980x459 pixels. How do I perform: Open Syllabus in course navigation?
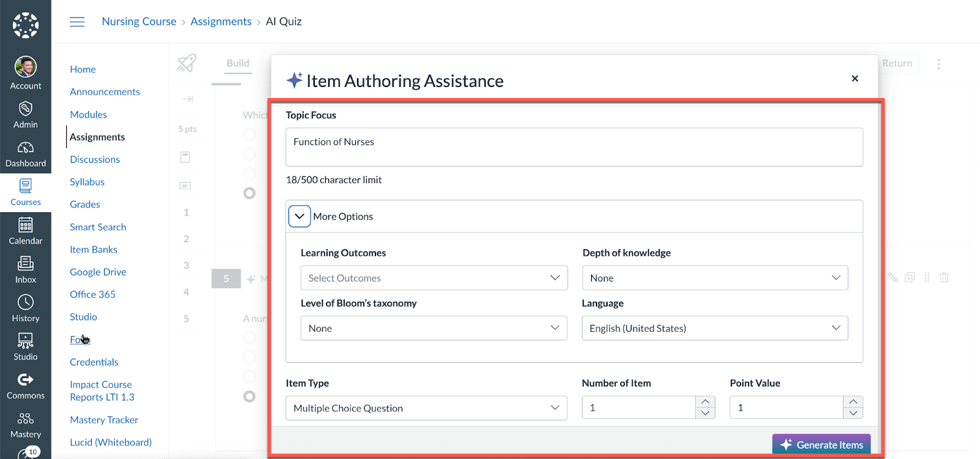[87, 182]
